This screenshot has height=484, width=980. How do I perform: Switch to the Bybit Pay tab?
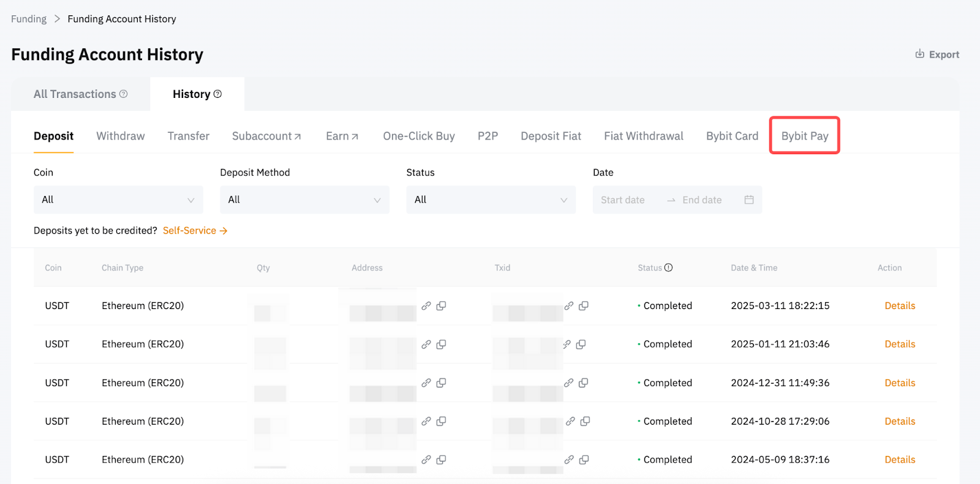[804, 136]
